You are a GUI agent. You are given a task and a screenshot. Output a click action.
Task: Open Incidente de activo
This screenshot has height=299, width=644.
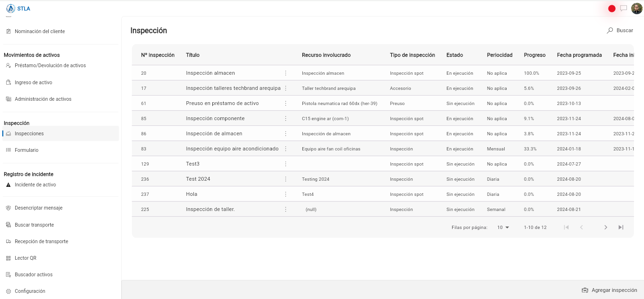point(35,185)
